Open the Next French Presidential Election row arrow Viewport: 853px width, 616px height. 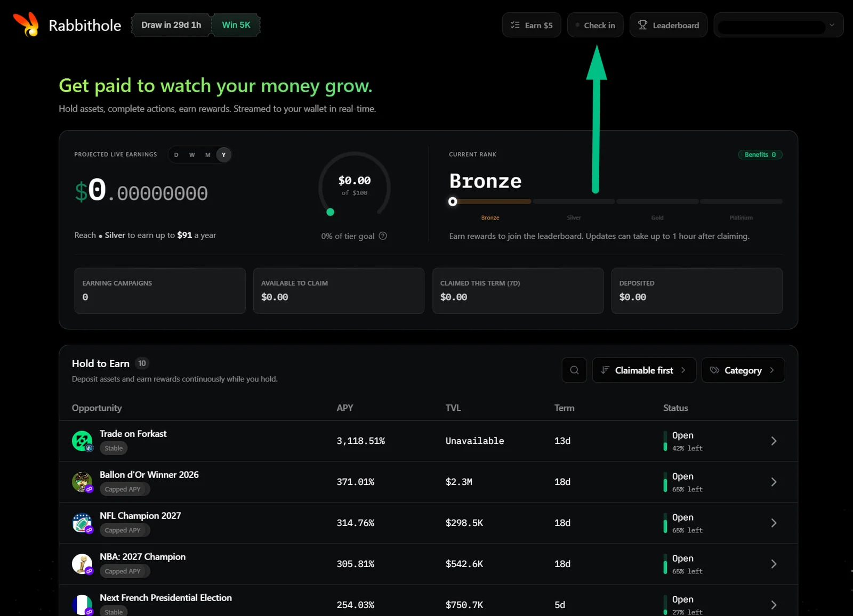[x=774, y=605]
